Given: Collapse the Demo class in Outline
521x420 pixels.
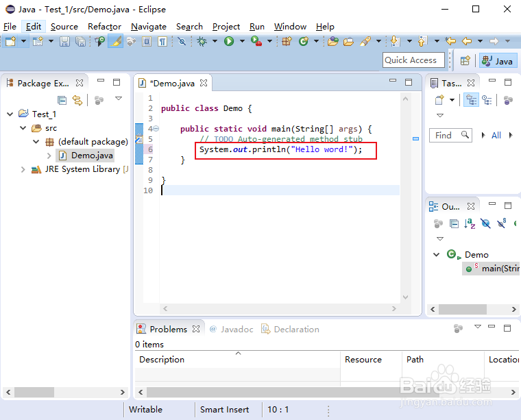Looking at the screenshot, I should click(x=437, y=255).
